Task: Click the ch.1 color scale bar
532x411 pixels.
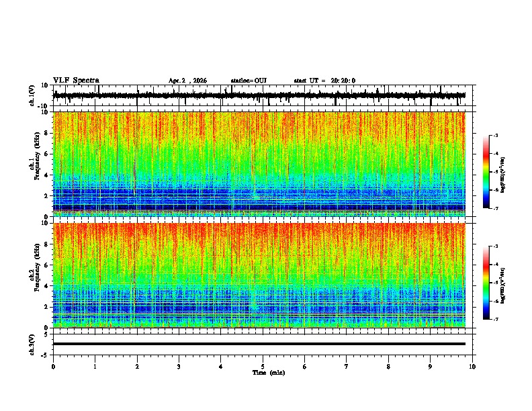Action: point(486,172)
